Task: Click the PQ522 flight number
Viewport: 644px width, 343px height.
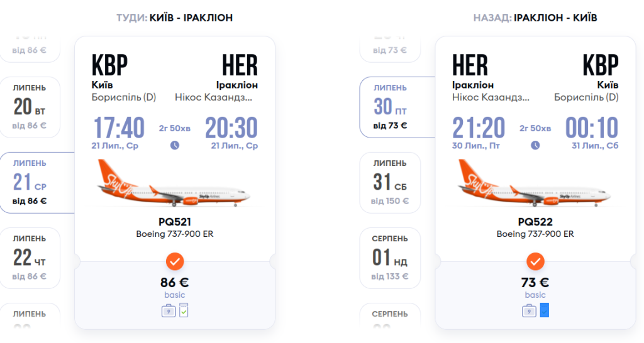Action: click(x=535, y=222)
